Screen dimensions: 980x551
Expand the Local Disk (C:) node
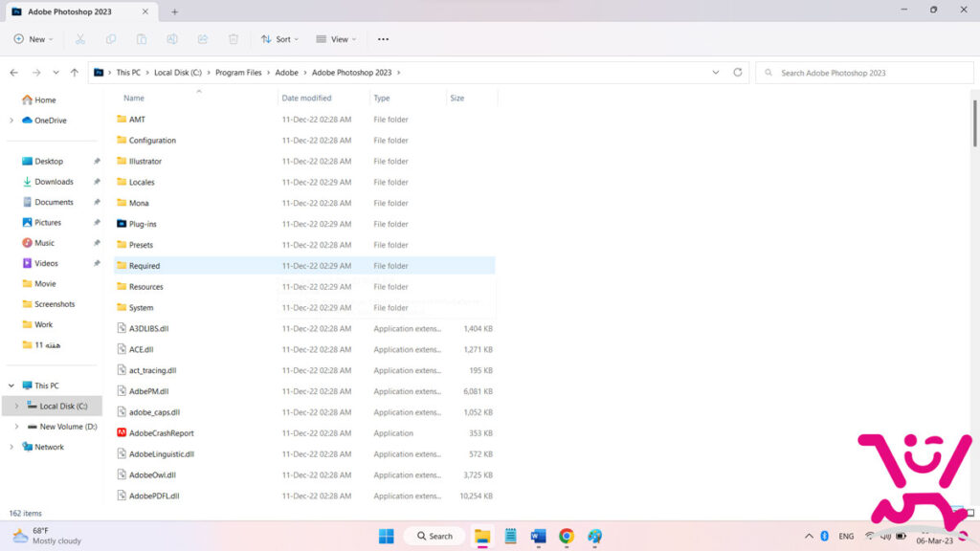click(17, 406)
